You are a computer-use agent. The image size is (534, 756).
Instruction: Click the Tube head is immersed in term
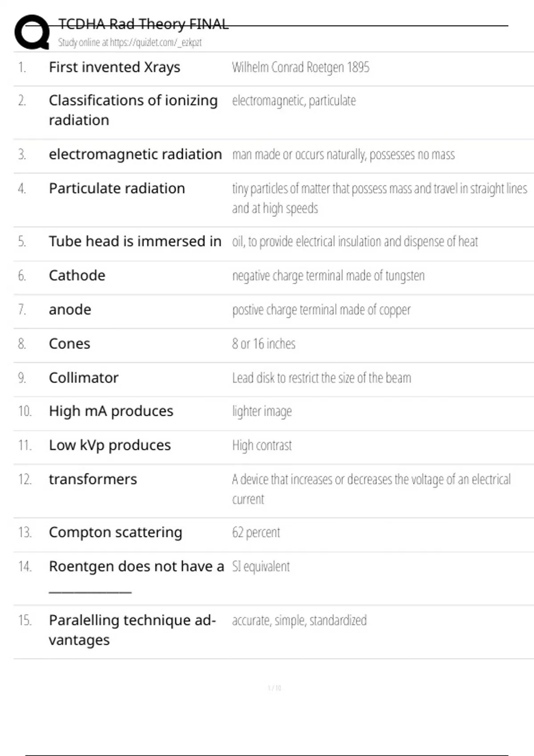point(135,241)
